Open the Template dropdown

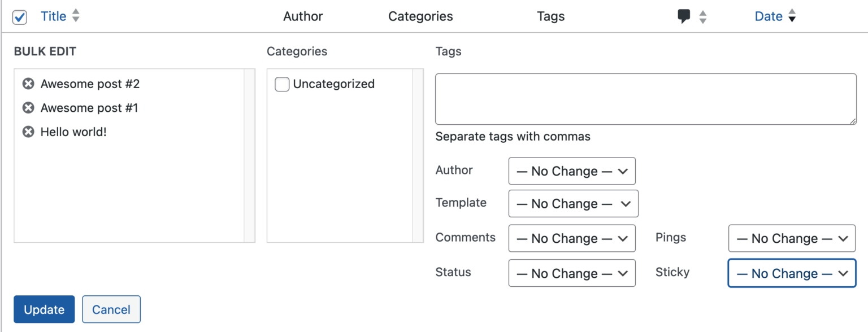point(573,203)
